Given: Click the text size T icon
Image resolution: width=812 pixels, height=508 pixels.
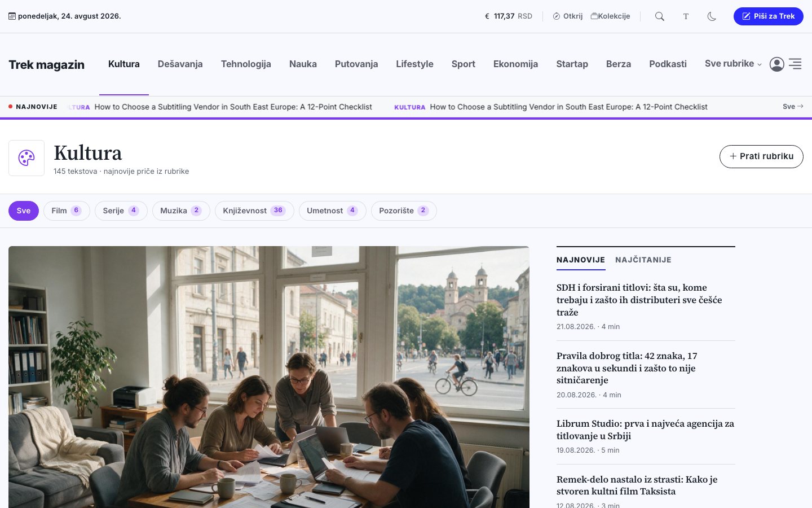Looking at the screenshot, I should pyautogui.click(x=686, y=16).
